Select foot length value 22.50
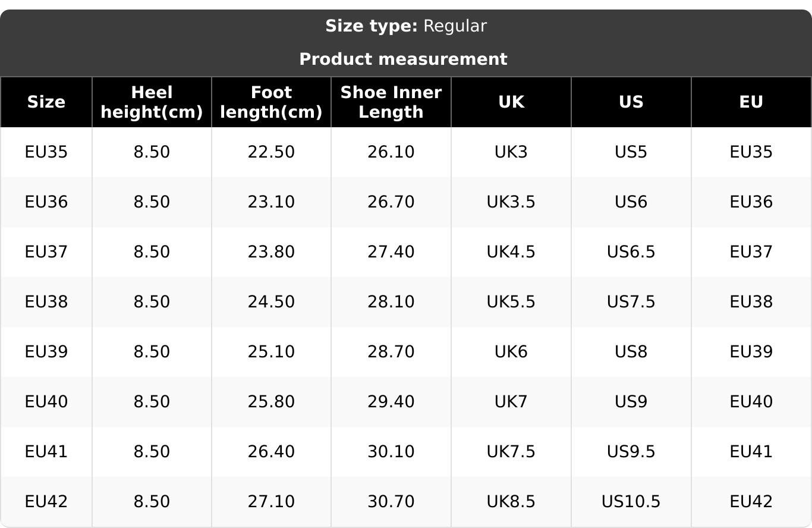 (271, 152)
